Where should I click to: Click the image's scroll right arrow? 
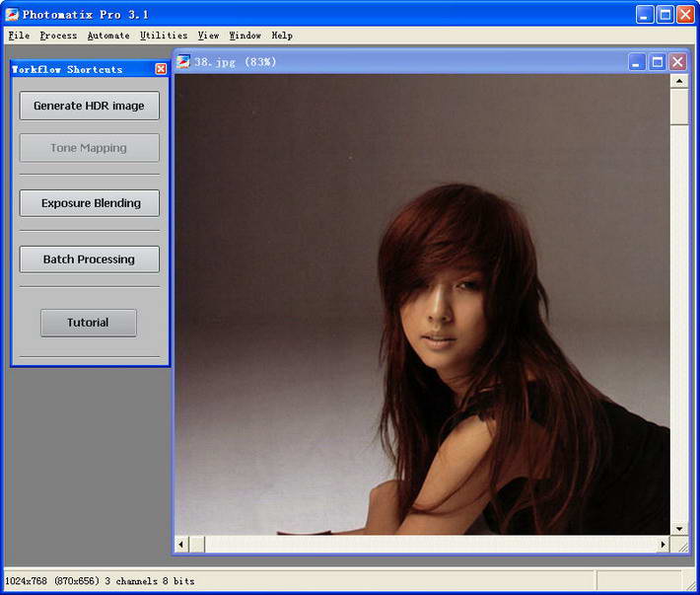[663, 545]
